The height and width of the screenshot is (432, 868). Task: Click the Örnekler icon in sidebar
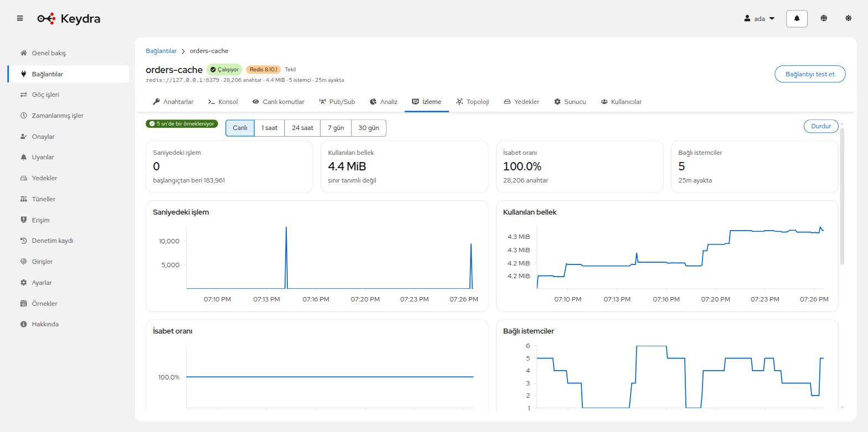tap(23, 304)
